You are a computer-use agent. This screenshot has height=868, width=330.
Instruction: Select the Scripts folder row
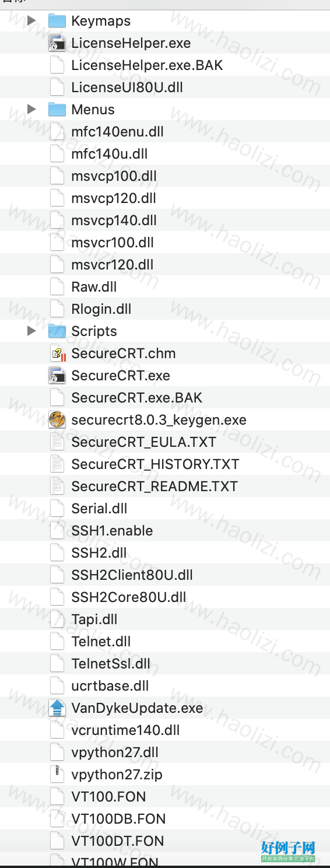click(x=165, y=331)
